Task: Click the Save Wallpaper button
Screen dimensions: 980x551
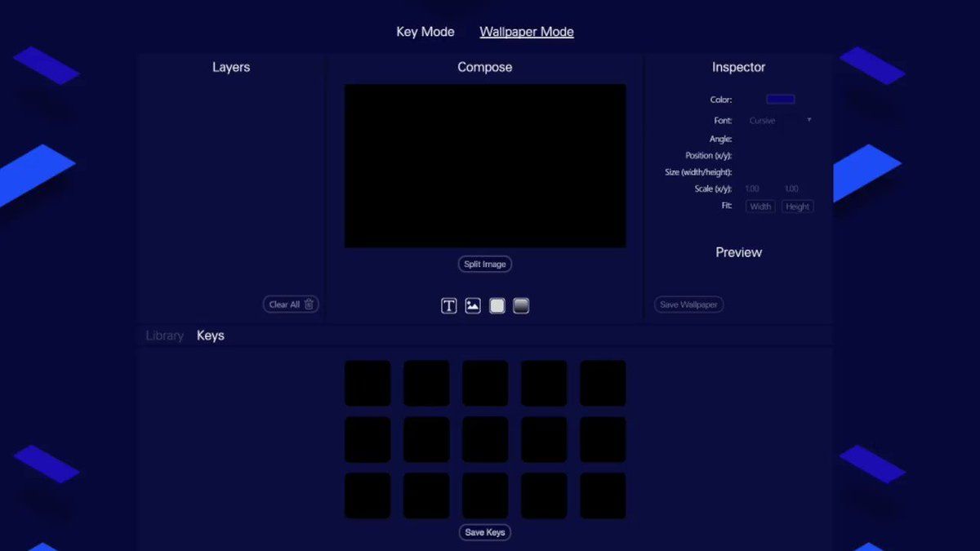Action: (x=688, y=304)
